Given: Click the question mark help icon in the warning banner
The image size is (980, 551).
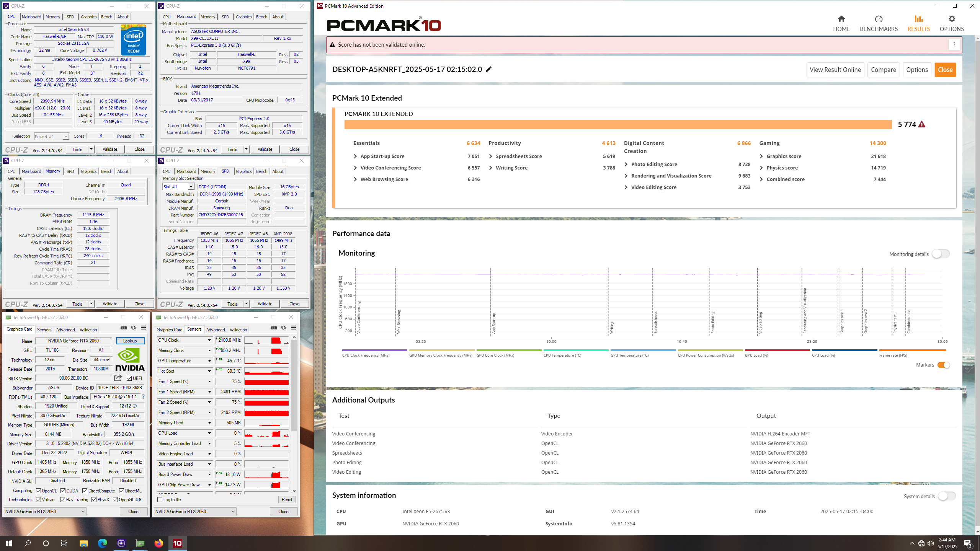Looking at the screenshot, I should click(x=954, y=45).
